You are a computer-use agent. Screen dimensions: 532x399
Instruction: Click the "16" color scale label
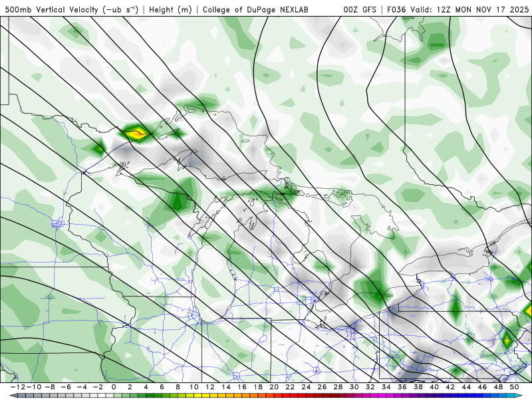coord(242,387)
